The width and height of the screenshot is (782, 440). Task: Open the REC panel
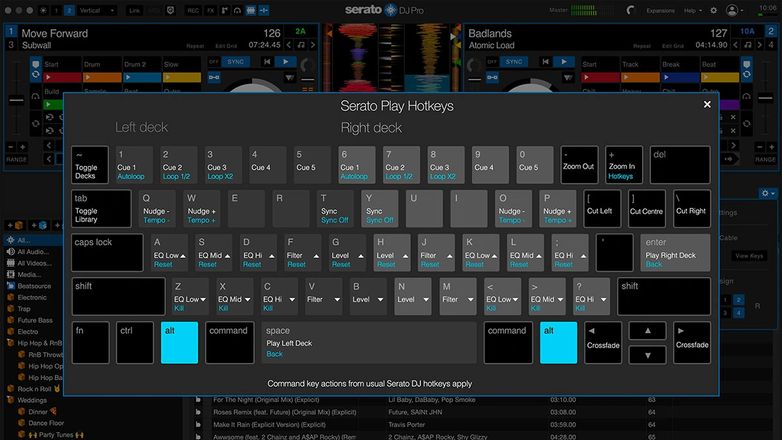coord(193,10)
